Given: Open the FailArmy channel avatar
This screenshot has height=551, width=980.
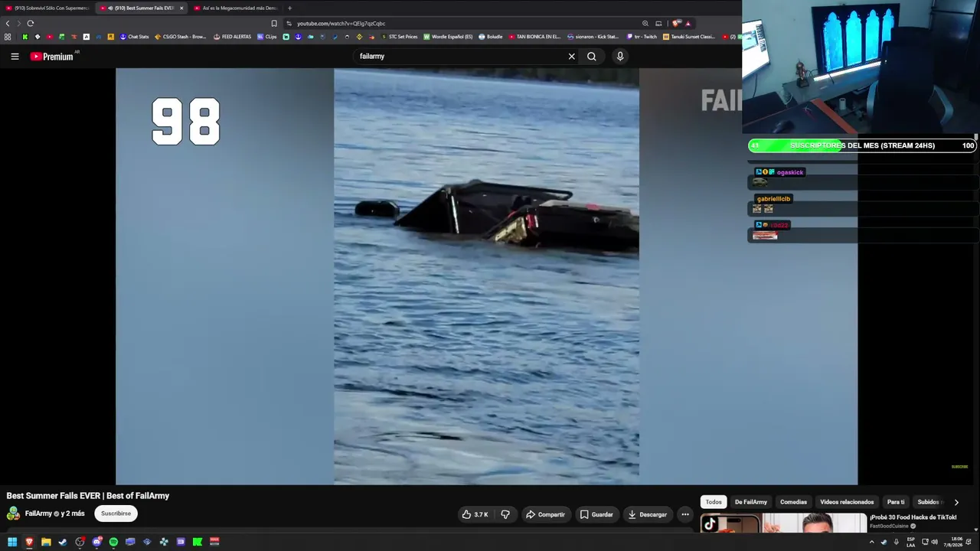Looking at the screenshot, I should [x=13, y=514].
